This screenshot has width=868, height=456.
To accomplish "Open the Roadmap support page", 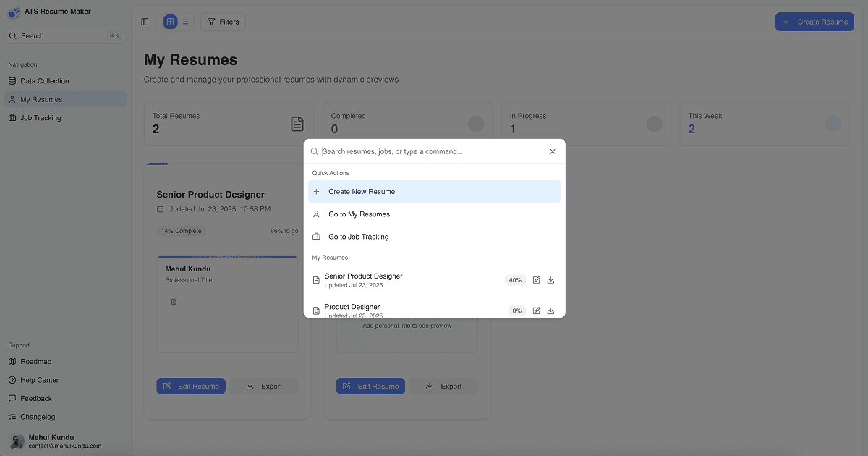I will [36, 362].
